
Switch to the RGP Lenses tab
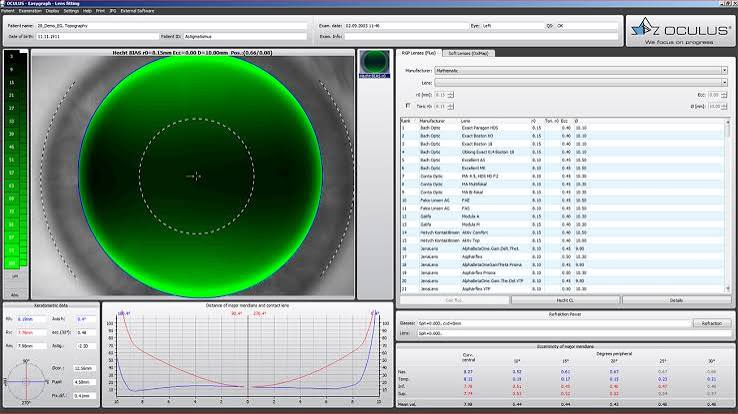coord(418,53)
